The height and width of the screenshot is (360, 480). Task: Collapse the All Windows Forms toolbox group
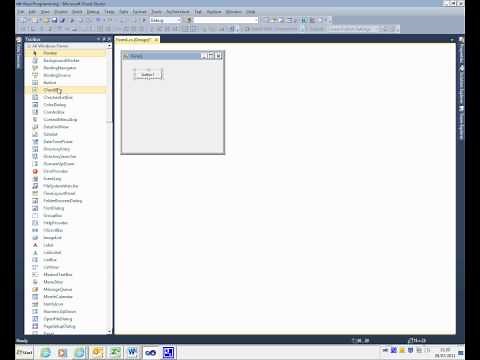pos(29,46)
